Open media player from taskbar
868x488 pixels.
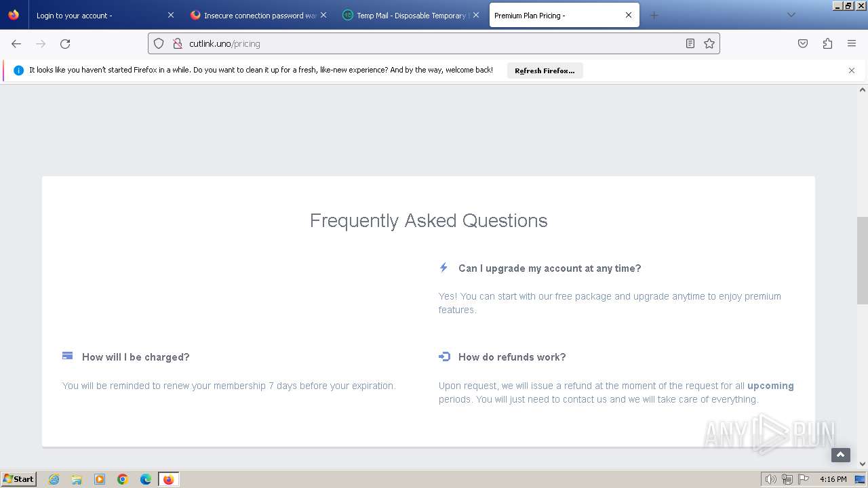click(x=100, y=479)
